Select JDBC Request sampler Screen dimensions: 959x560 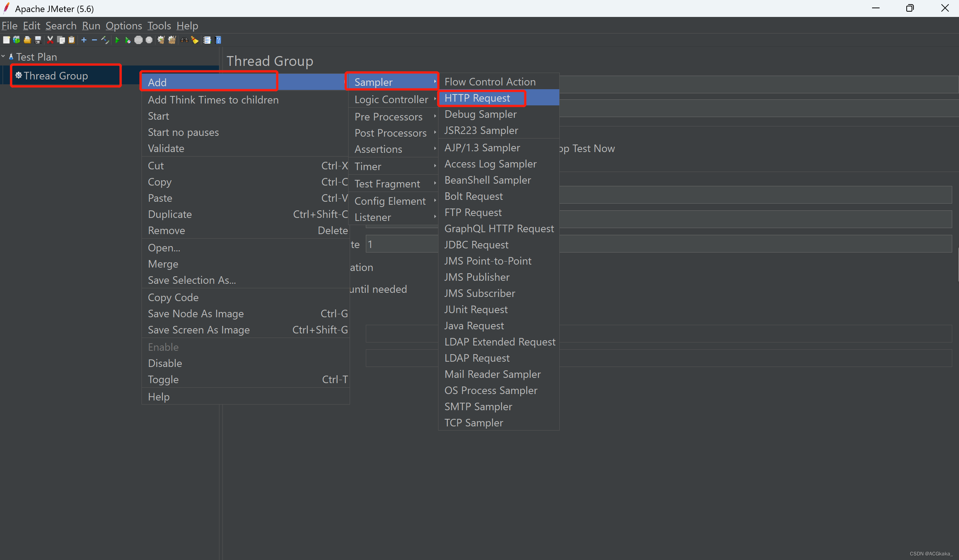499,245
